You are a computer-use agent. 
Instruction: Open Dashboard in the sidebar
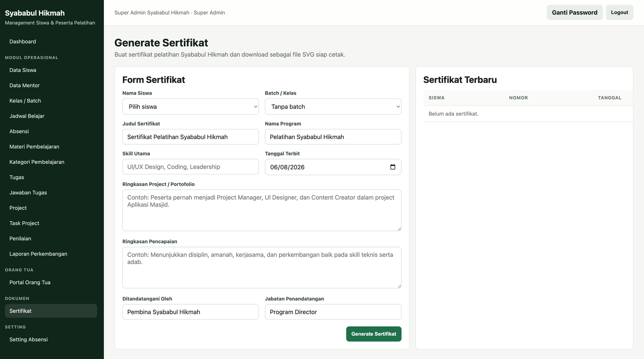pyautogui.click(x=51, y=42)
